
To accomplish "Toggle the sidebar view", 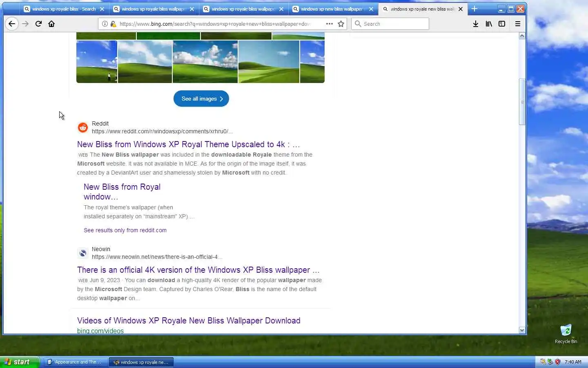I will click(502, 24).
